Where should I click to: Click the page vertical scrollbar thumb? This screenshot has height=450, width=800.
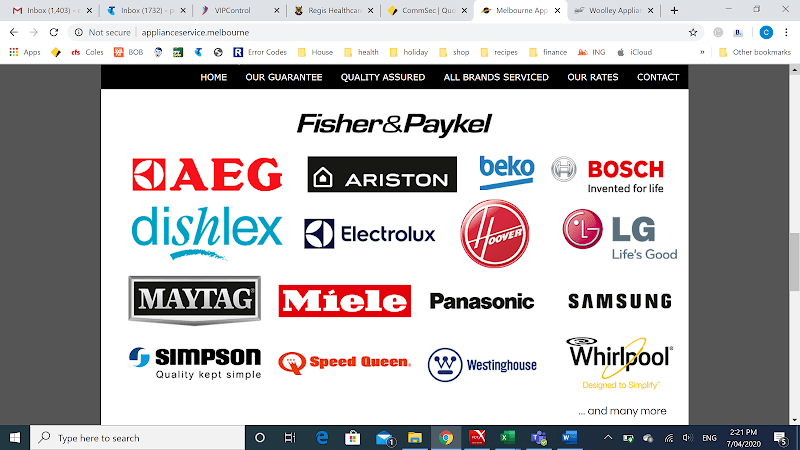[794, 262]
